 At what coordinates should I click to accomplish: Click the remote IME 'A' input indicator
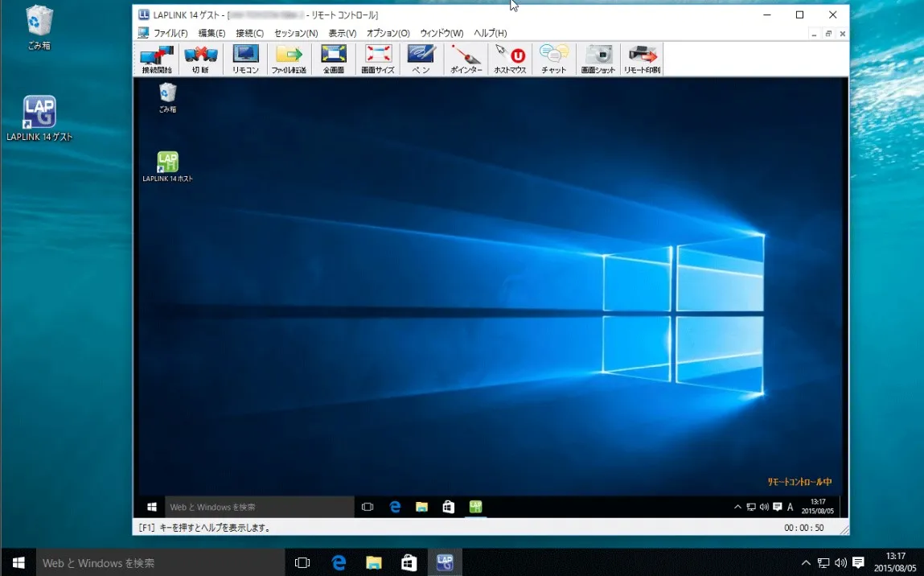791,507
